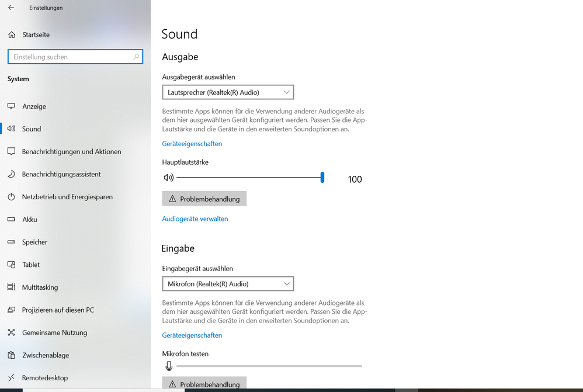Start Problembehandlung for the output device
This screenshot has height=392, width=583.
tap(204, 198)
